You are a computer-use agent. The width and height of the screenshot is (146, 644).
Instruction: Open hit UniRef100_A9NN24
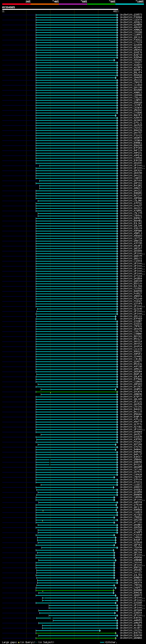coord(131,30)
